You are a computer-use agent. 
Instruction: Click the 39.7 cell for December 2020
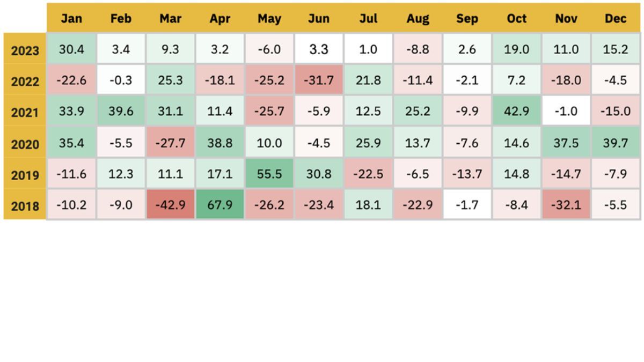615,143
